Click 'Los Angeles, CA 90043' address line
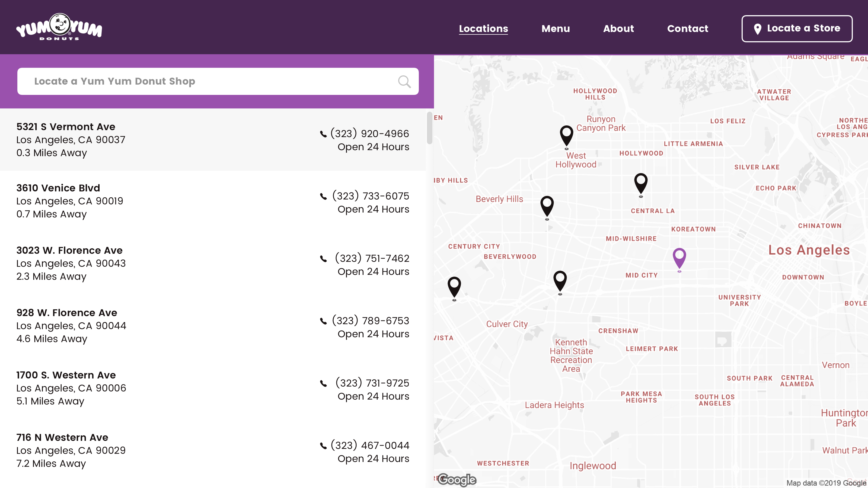Image resolution: width=868 pixels, height=488 pixels. point(71,263)
